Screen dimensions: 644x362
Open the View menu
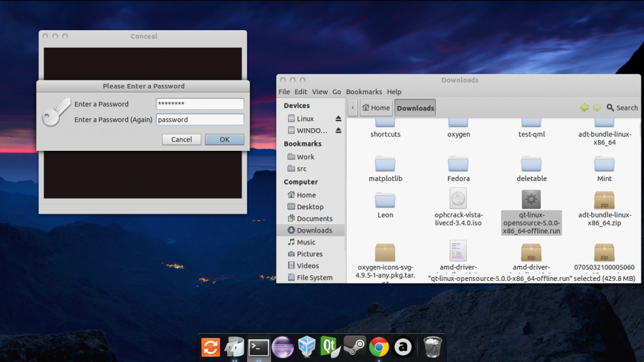point(320,92)
